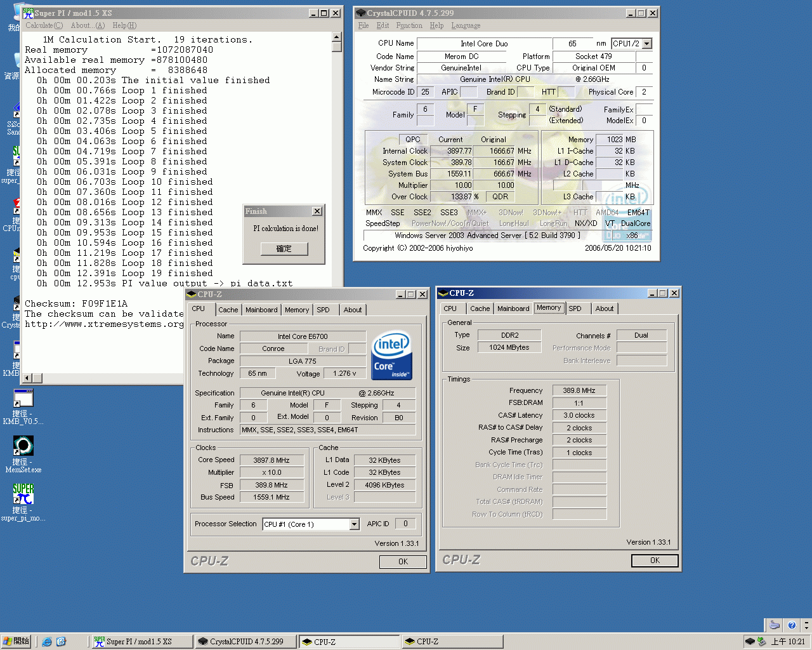812x650 pixels.
Task: Click CPU-Z title bar icon in CPU tab window
Action: (x=192, y=295)
